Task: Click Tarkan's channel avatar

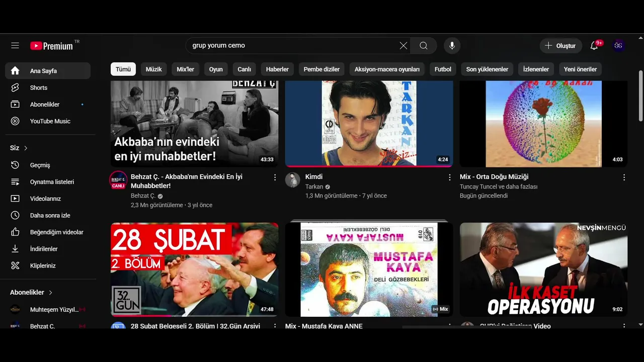Action: click(293, 179)
